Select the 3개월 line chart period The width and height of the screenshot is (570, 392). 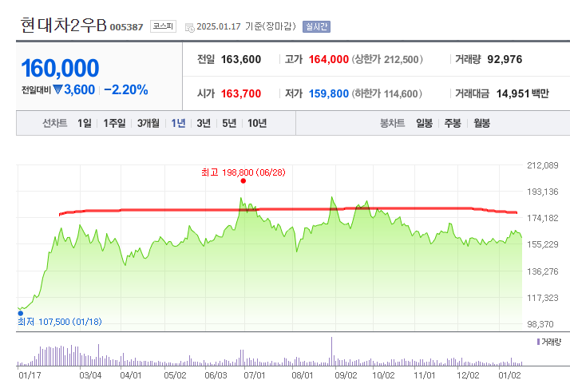[148, 123]
